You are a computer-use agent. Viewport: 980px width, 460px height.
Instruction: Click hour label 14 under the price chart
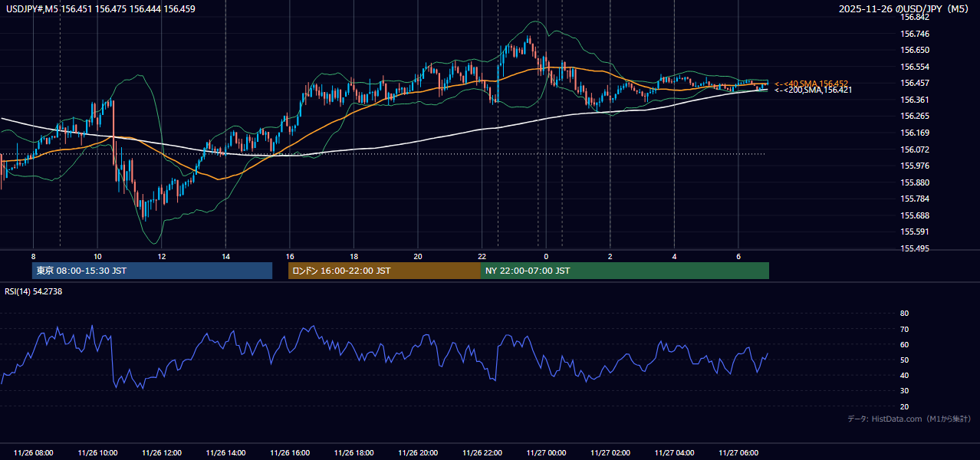pyautogui.click(x=225, y=256)
